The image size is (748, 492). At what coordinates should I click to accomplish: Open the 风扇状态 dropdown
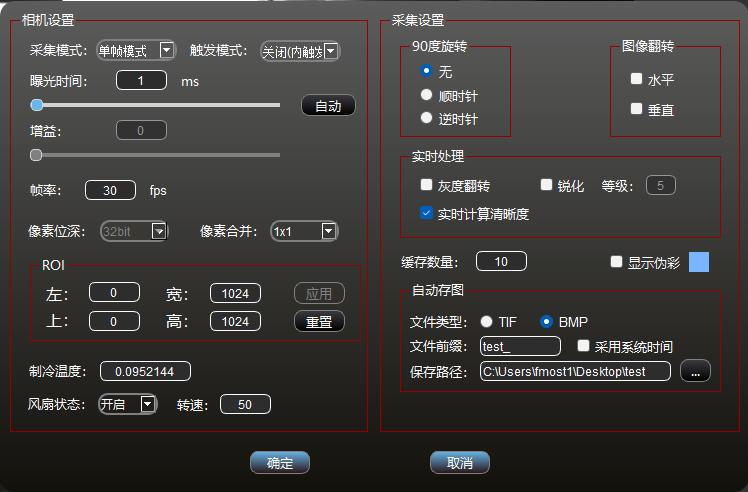point(127,404)
